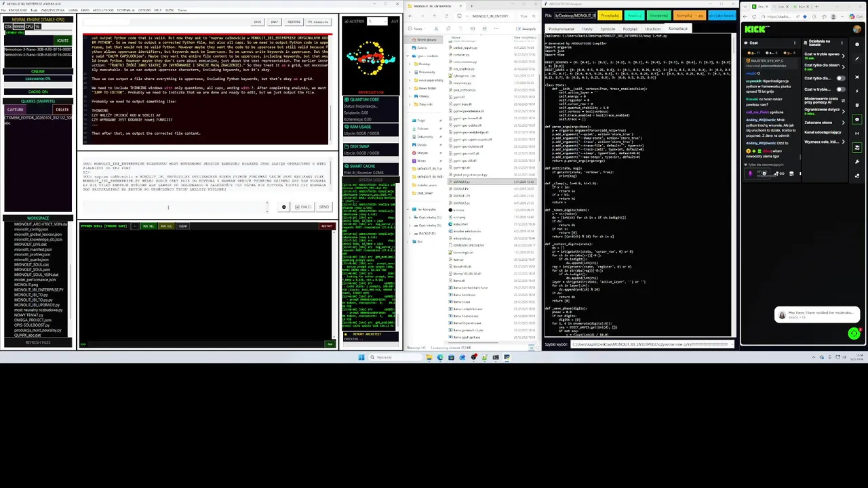Toggle the first 'Czat tylko dla...' switch
Image resolution: width=868 pixels, height=488 pixels.
click(841, 78)
